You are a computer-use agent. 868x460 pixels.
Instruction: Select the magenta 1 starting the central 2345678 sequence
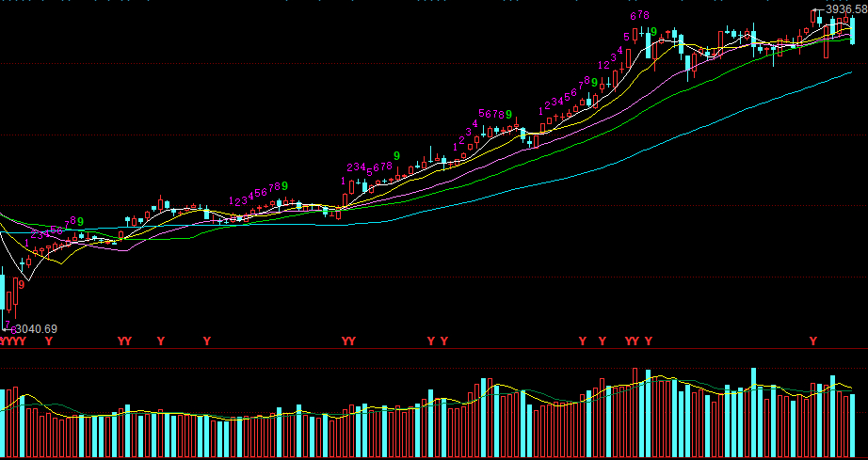point(343,180)
